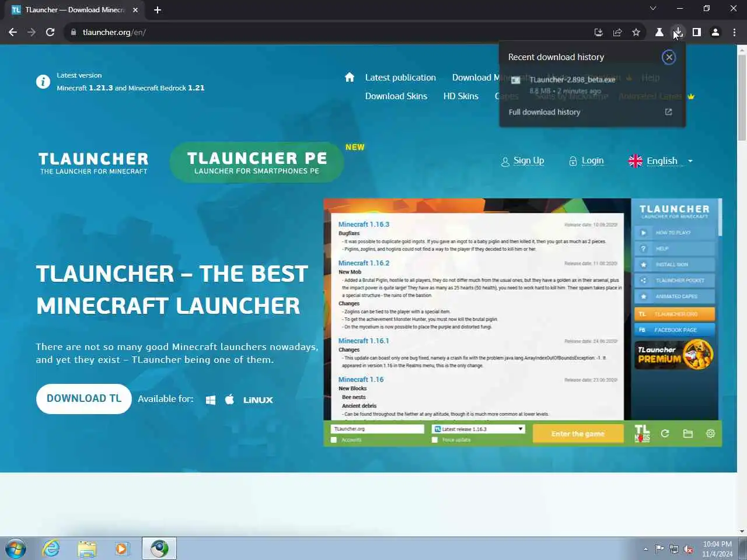Image resolution: width=747 pixels, height=560 pixels.
Task: Click the external link icon beside Full download history
Action: (x=668, y=112)
